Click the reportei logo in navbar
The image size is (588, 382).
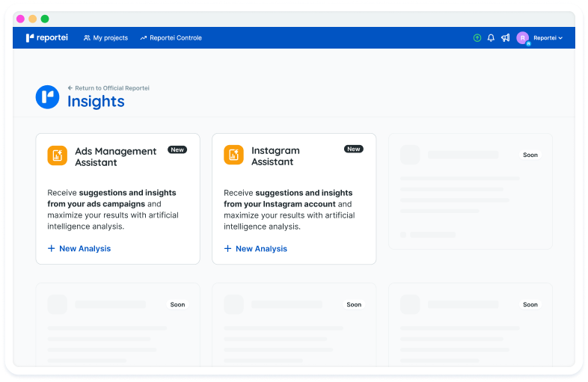pyautogui.click(x=47, y=38)
